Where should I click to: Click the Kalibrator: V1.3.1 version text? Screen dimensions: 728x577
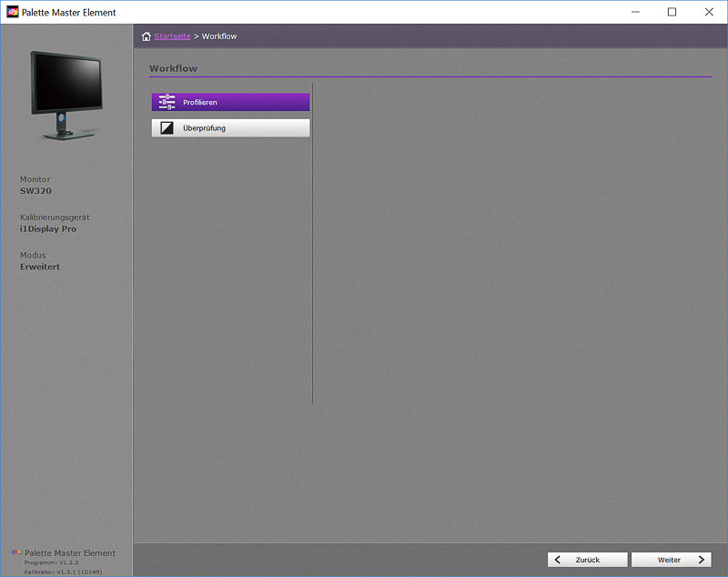click(x=63, y=572)
